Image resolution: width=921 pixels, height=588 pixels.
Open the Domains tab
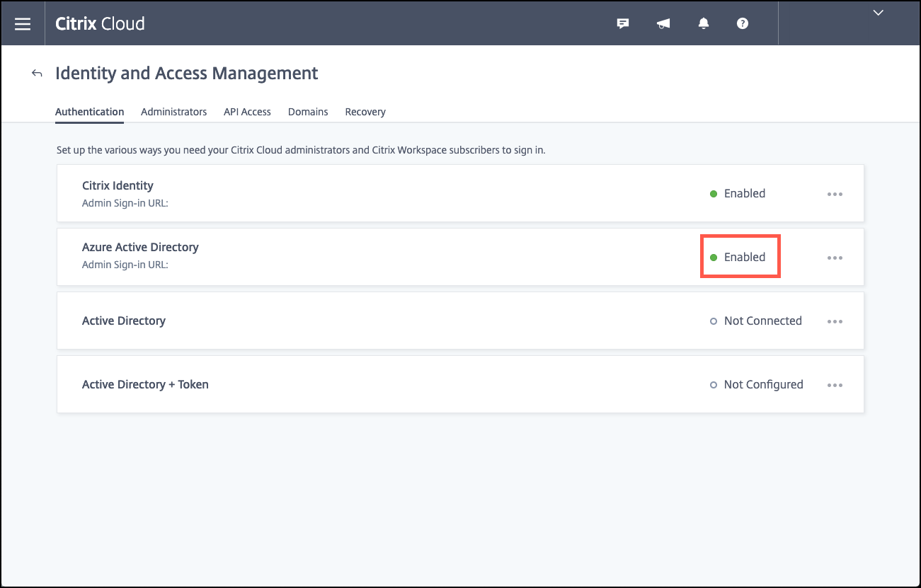pos(308,112)
